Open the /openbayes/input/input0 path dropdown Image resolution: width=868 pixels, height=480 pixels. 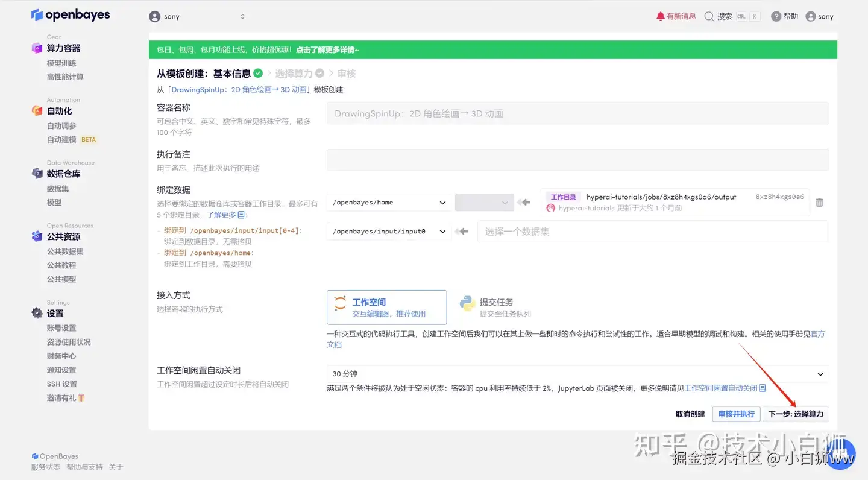coord(389,232)
